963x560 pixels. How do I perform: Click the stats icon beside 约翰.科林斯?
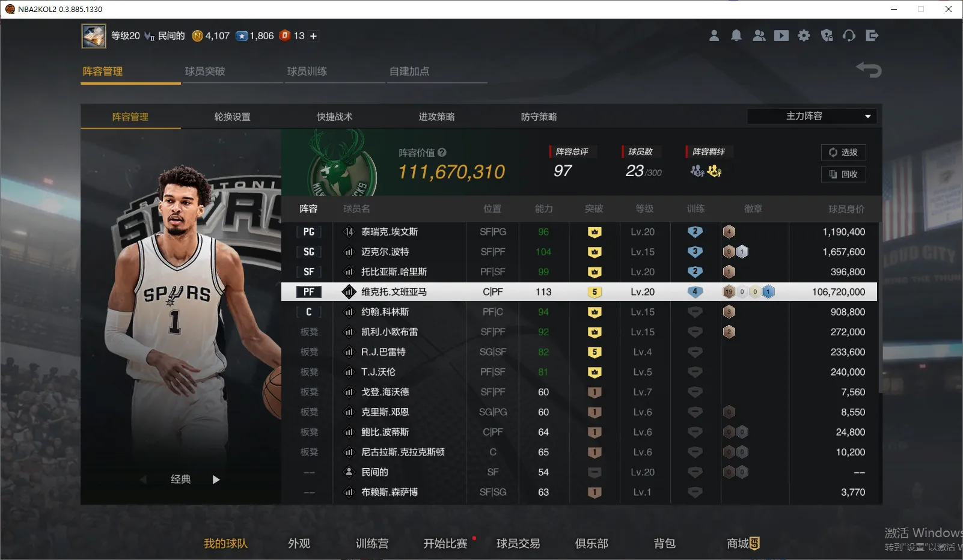coord(349,312)
